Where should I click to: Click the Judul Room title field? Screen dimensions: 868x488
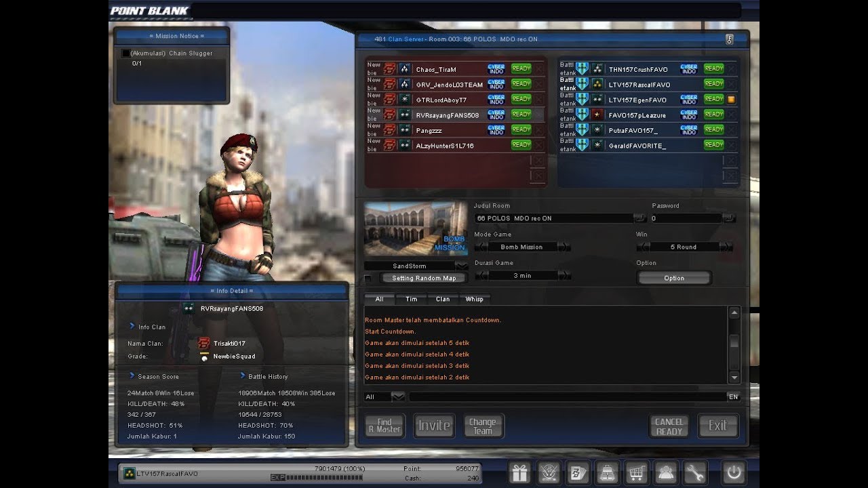[555, 218]
